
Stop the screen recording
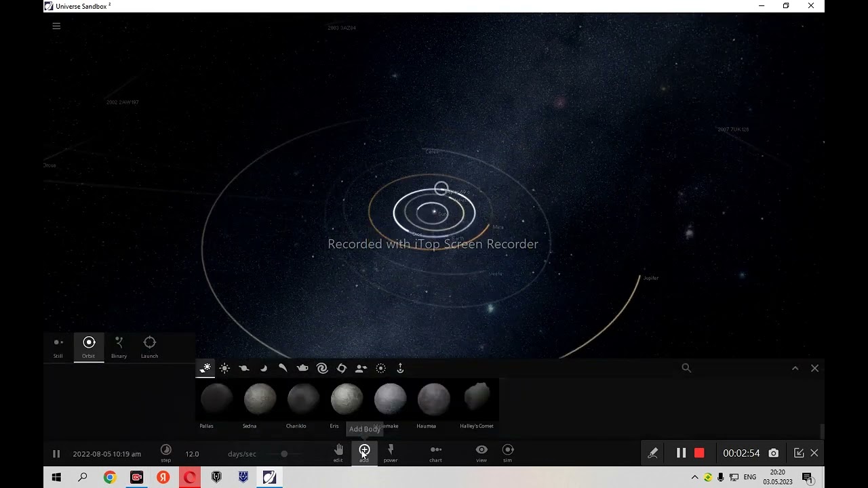[699, 453]
